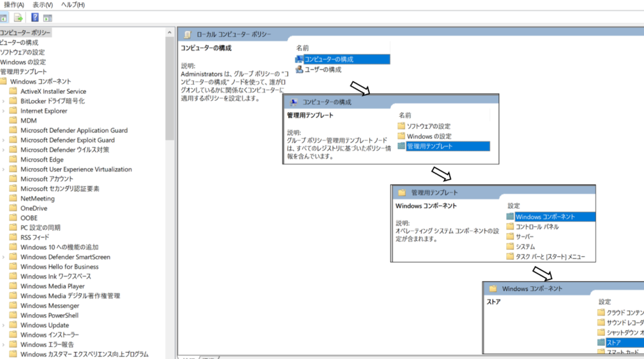
Task: Expand the Windows Update tree node
Action: pos(3,325)
